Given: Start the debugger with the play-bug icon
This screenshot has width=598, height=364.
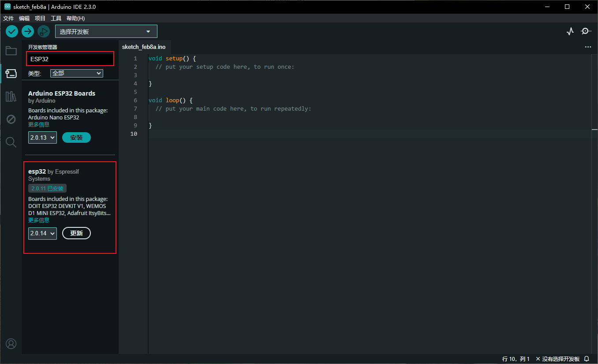Looking at the screenshot, I should tap(43, 31).
